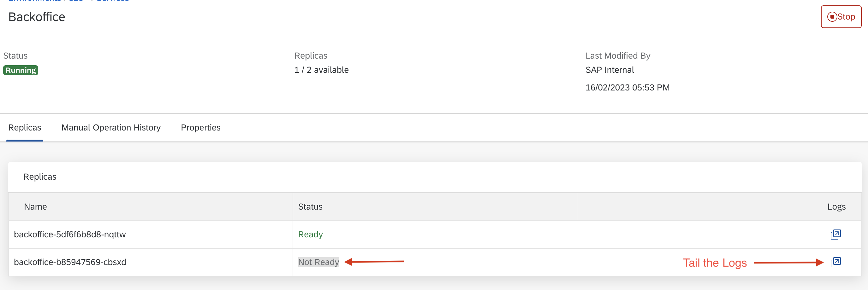This screenshot has width=868, height=290.
Task: Open logs for backoffice-b85947569-cbsxd replica
Action: pos(836,262)
